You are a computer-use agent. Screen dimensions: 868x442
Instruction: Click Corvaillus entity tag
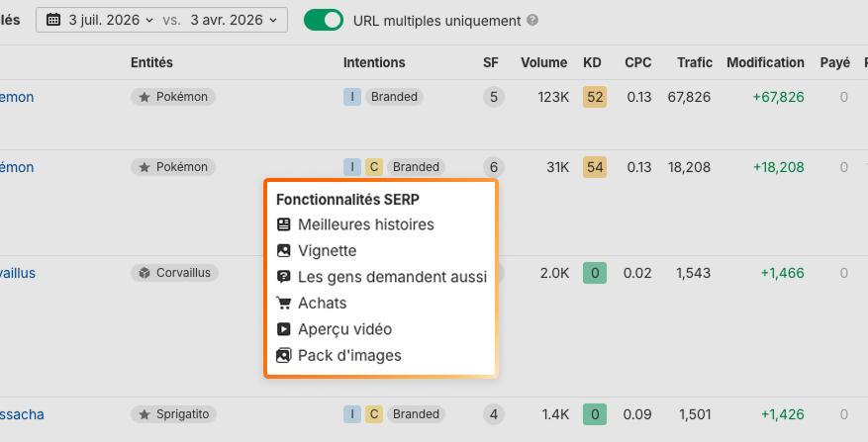(x=174, y=273)
